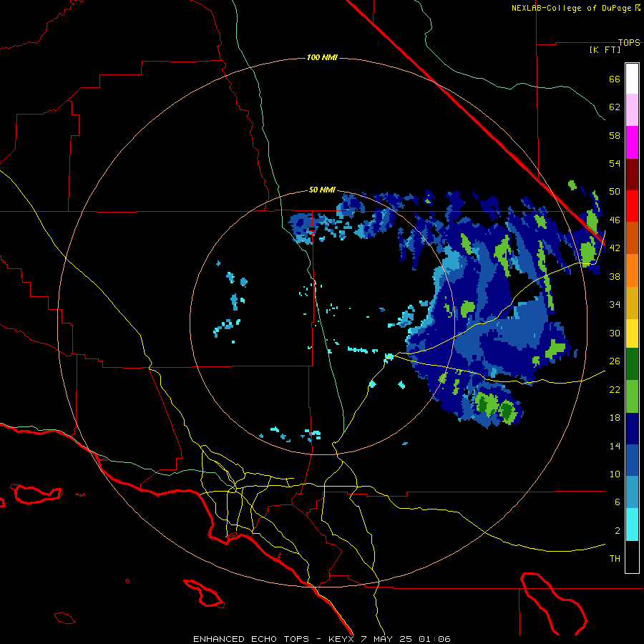Click the 100 NMI range ring label
Image resolution: width=644 pixels, height=644 pixels.
pos(323,57)
